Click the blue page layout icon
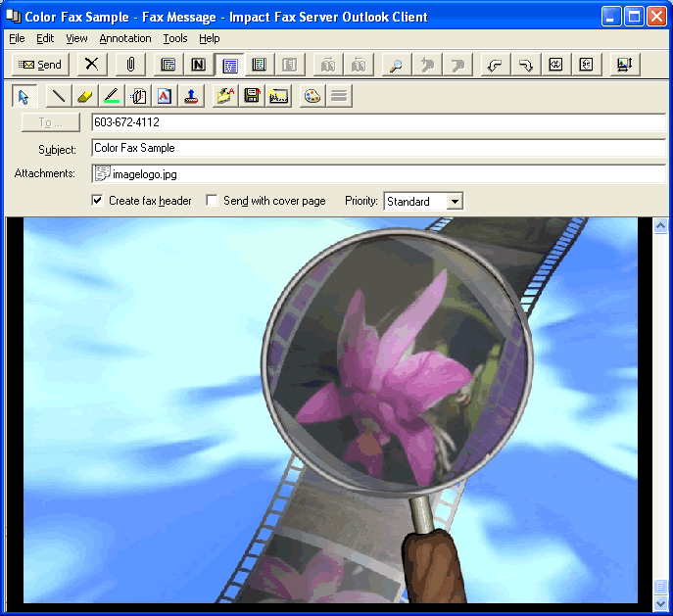 point(260,65)
